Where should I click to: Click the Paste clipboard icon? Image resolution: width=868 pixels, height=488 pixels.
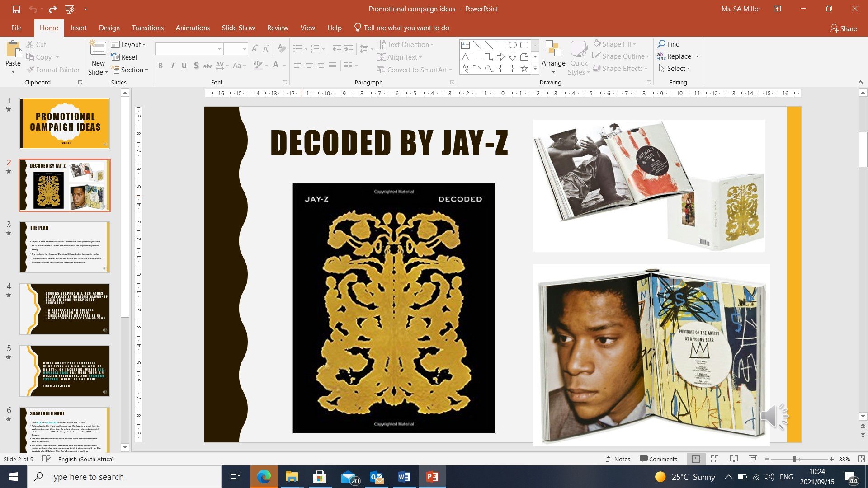tap(13, 49)
